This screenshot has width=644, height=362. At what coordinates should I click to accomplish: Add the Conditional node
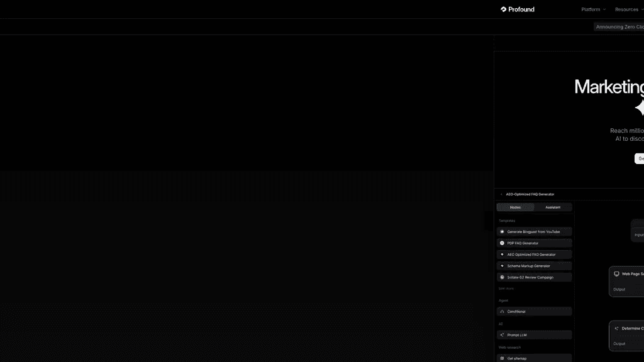534,312
